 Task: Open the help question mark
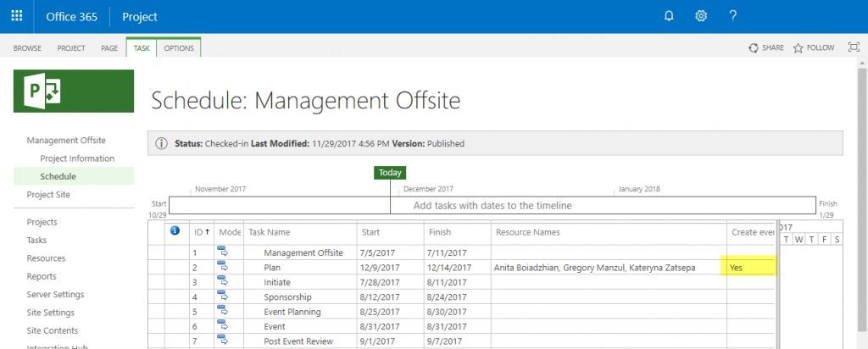pyautogui.click(x=733, y=16)
